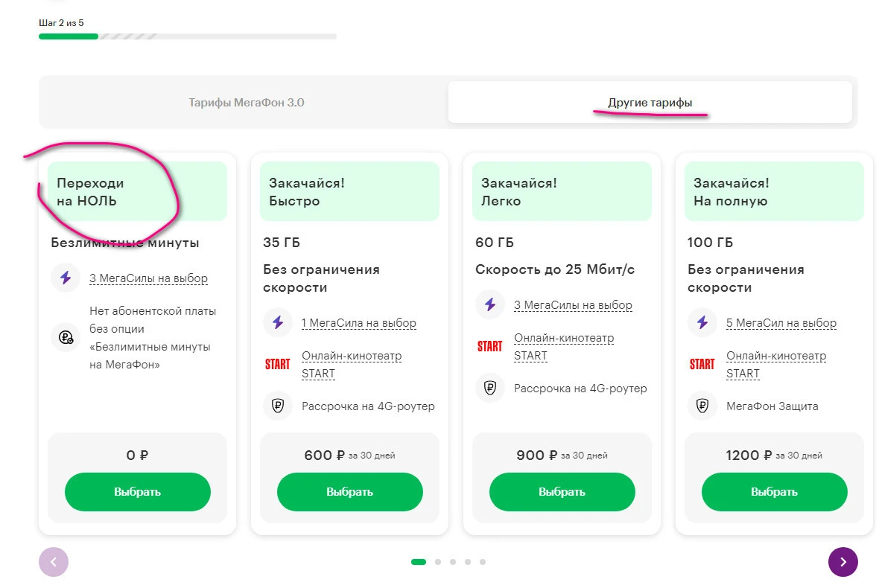Image resolution: width=876 pixels, height=588 pixels.
Task: Open the Онлайн-кинотеатр START link in the На полную card
Action: 776,364
